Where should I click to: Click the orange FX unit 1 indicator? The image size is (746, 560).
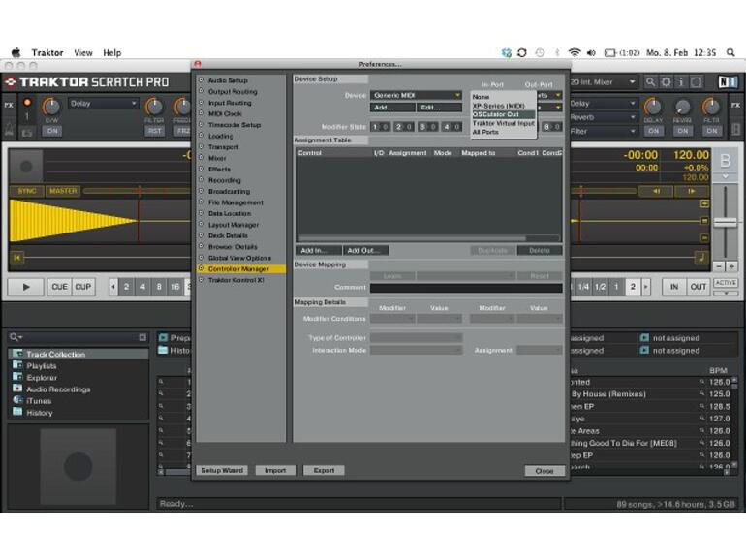(x=27, y=103)
